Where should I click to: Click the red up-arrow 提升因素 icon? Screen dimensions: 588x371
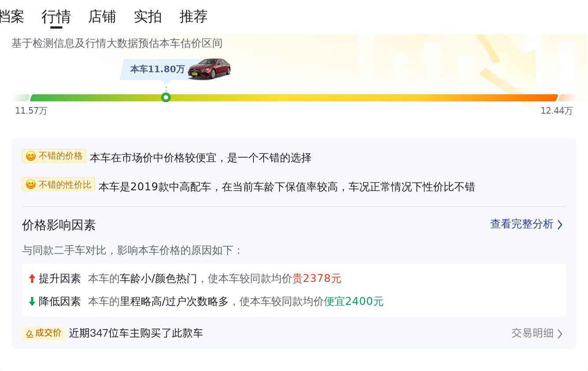pos(32,278)
